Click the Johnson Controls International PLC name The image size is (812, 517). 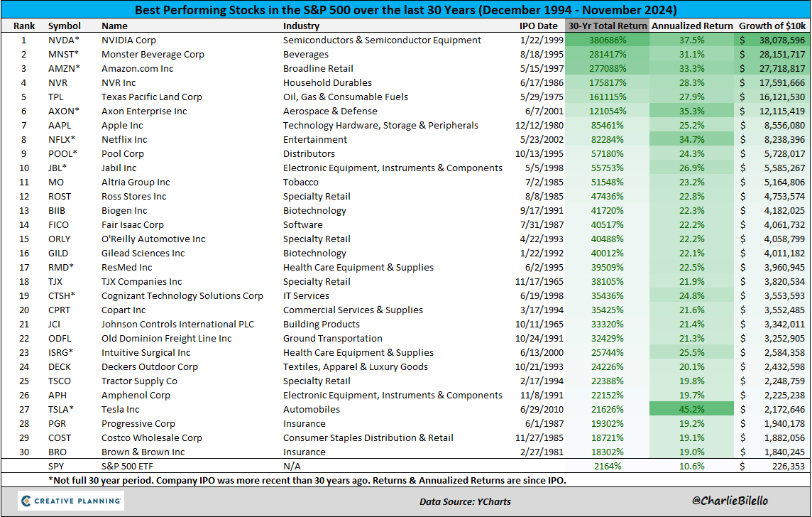coord(177,325)
